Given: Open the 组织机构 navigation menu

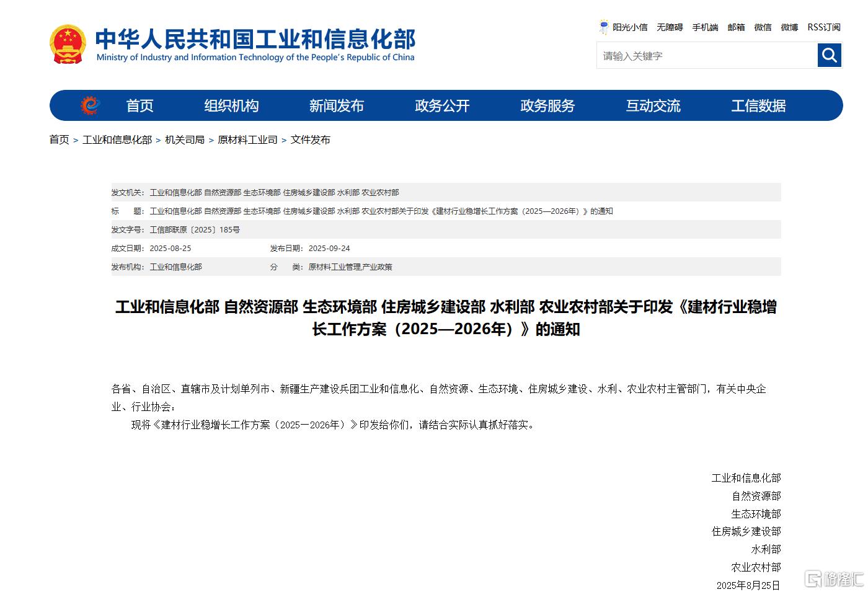Looking at the screenshot, I should (x=231, y=106).
